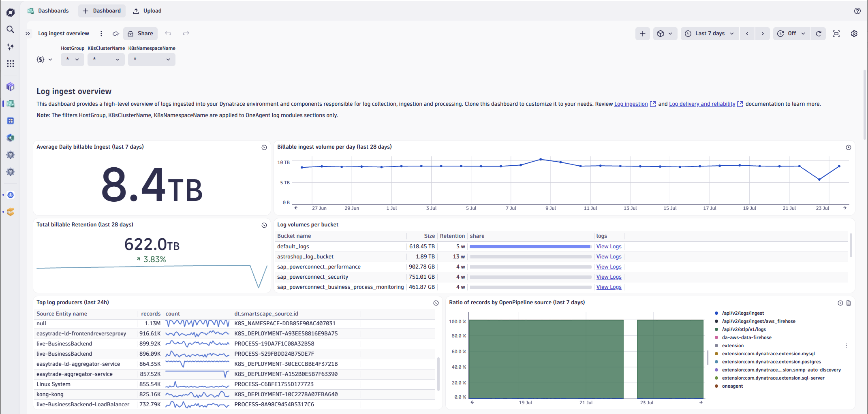Toggle da-aws-data-firehose legend series
Image resolution: width=868 pixels, height=414 pixels.
click(x=743, y=337)
